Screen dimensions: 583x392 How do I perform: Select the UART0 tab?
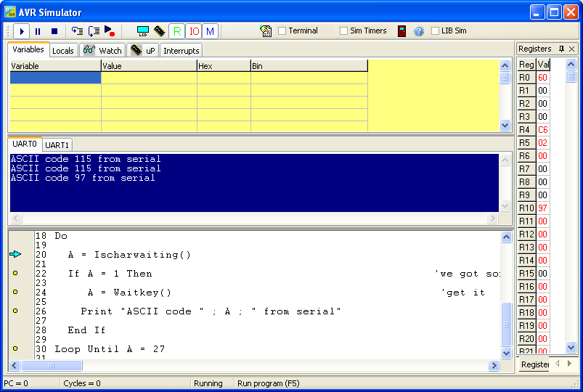(25, 144)
